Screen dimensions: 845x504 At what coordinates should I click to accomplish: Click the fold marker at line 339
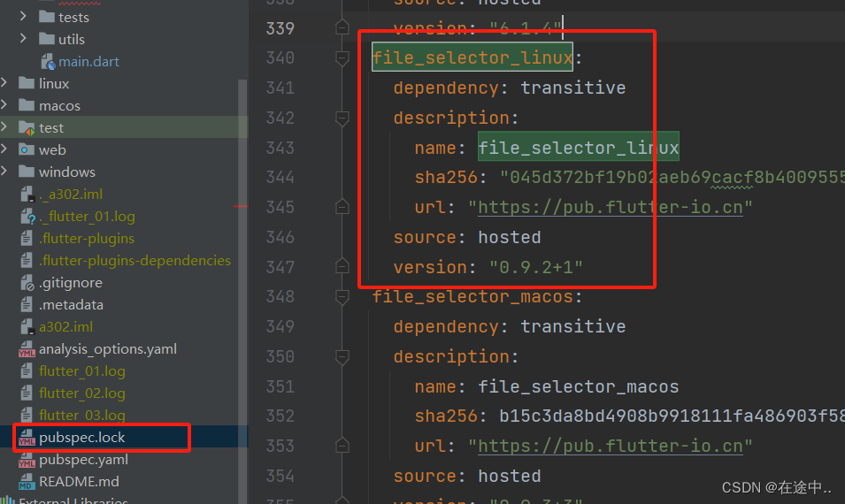(342, 27)
